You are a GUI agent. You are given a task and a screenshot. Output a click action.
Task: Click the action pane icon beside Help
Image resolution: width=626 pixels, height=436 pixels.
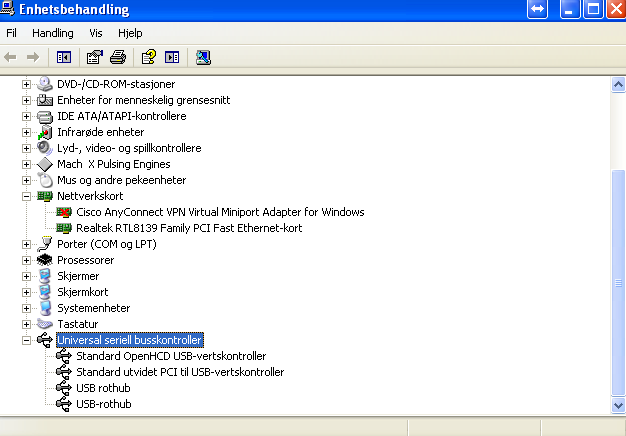[x=172, y=57]
